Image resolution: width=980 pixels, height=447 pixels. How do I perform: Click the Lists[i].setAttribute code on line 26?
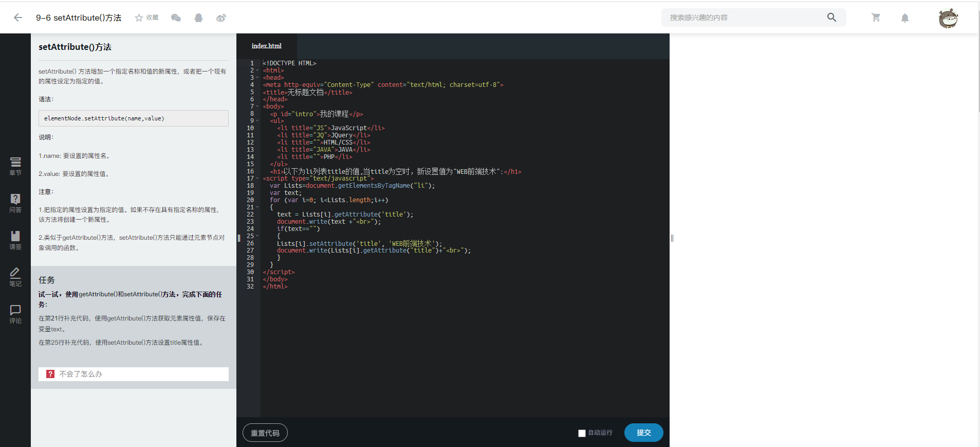360,243
